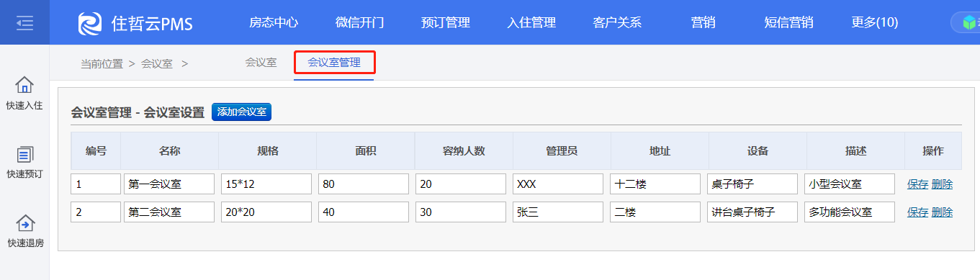Viewport: 980px width, 280px height.
Task: Click the 设备 column header
Action: pos(758,151)
